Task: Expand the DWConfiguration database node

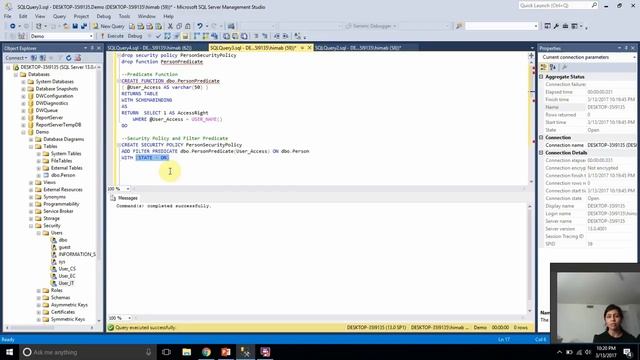Action: click(23, 96)
